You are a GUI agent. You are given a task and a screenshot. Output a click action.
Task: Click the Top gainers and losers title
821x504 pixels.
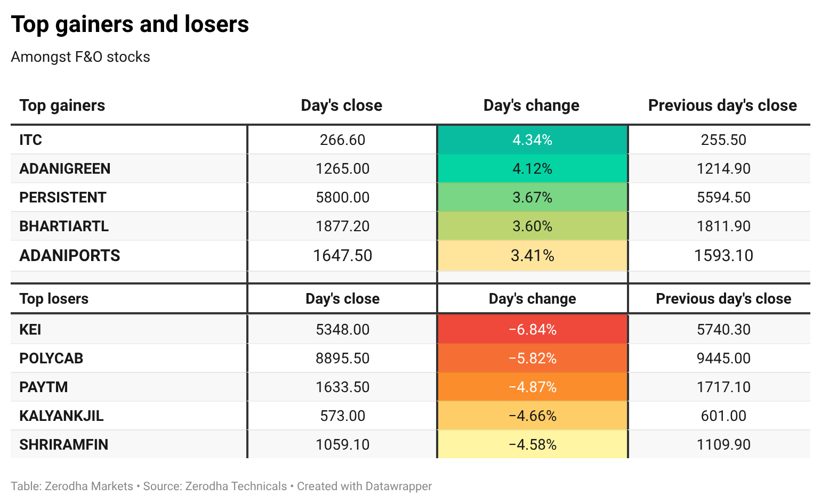point(130,25)
